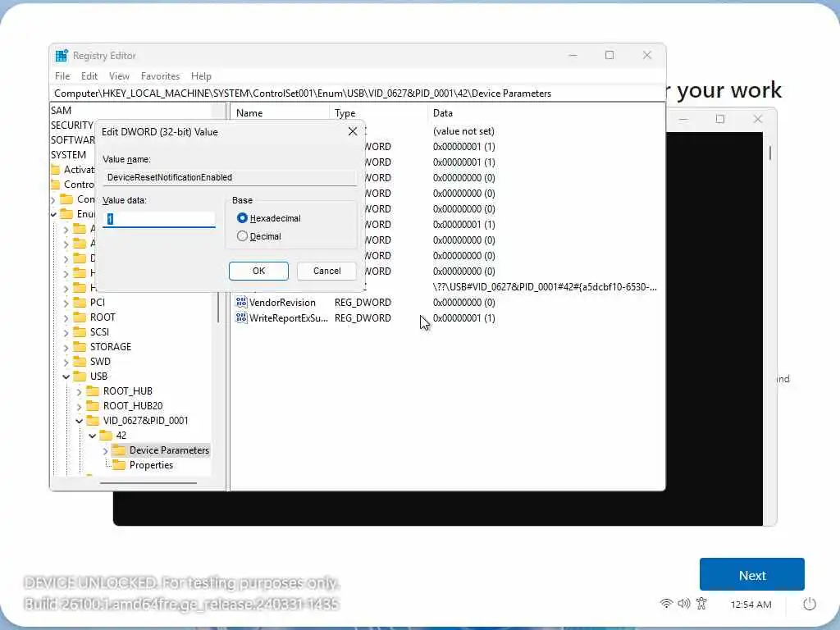The height and width of the screenshot is (630, 840).
Task: Click the 12:54 AM clock
Action: point(751,605)
